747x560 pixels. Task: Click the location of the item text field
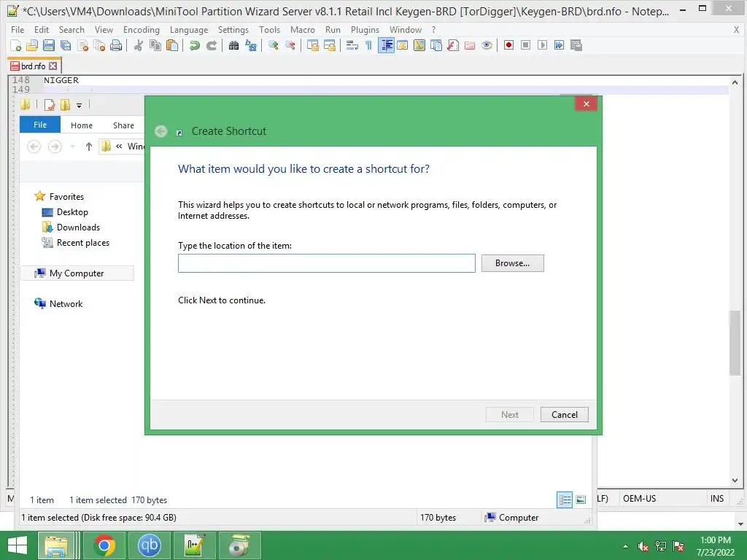327,263
